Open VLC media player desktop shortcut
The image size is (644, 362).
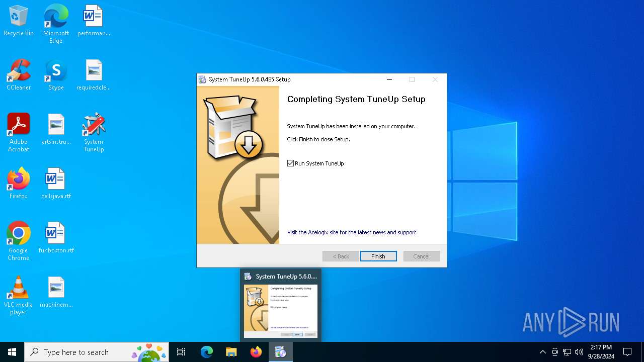pyautogui.click(x=19, y=296)
